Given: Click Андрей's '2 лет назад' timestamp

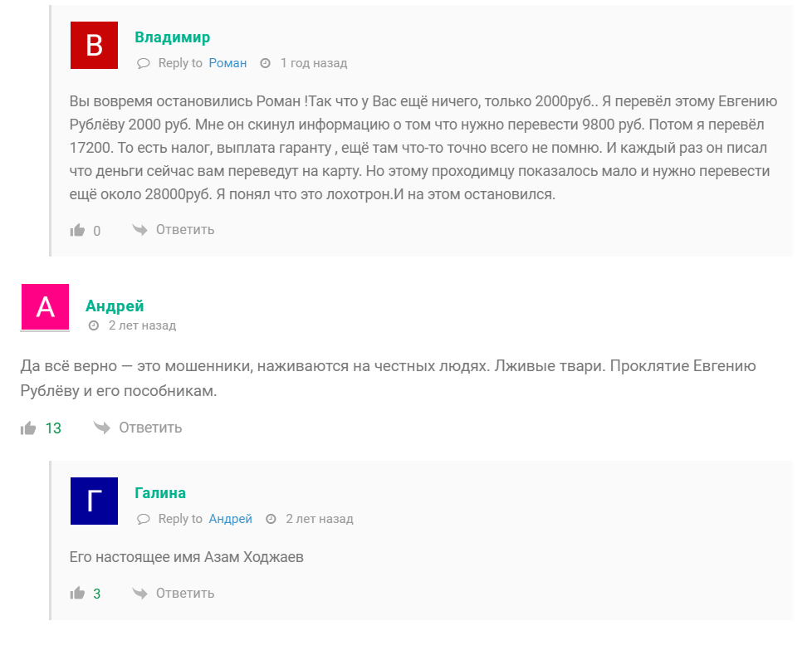Looking at the screenshot, I should point(143,325).
